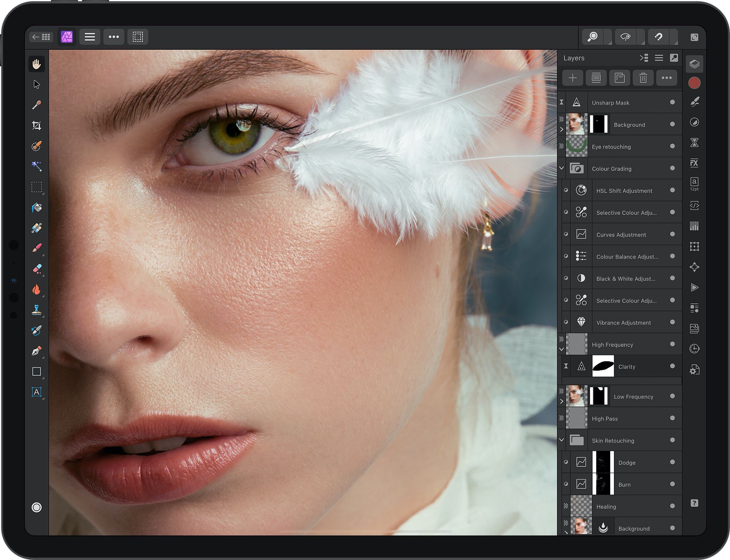The height and width of the screenshot is (560, 730).
Task: Select the Frame Text tool
Action: pyautogui.click(x=36, y=392)
